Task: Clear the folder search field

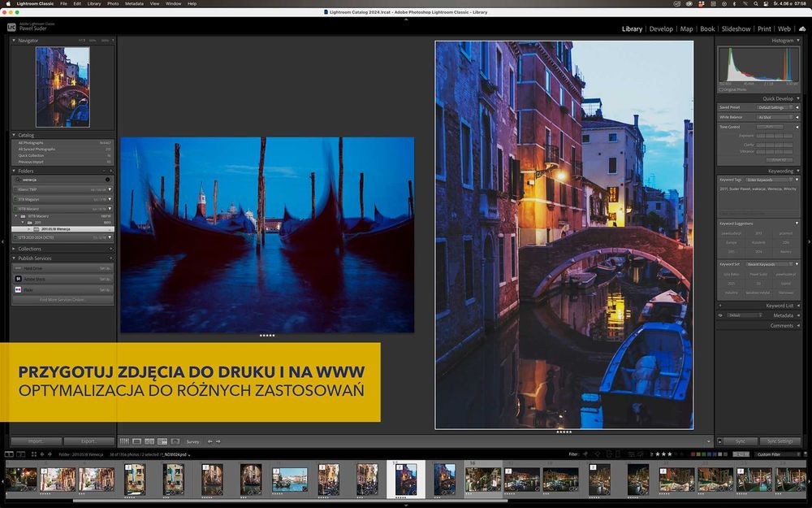Action: point(107,180)
